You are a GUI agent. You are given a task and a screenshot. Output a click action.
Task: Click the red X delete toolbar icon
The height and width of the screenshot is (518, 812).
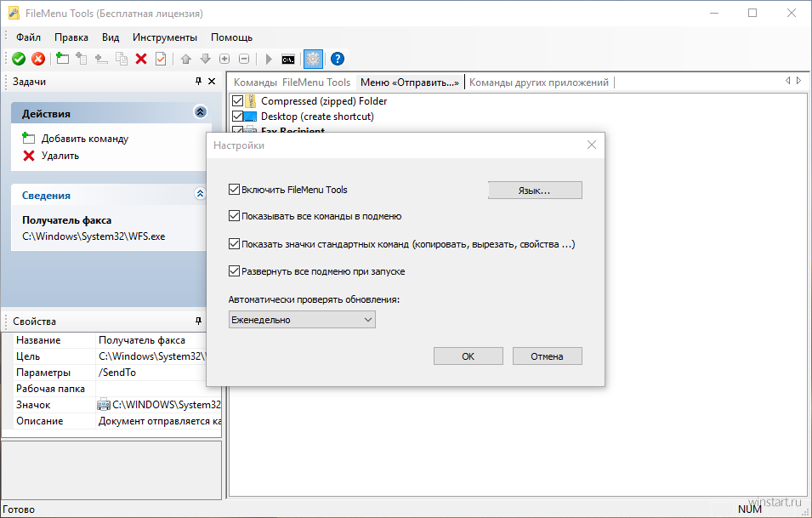click(141, 59)
